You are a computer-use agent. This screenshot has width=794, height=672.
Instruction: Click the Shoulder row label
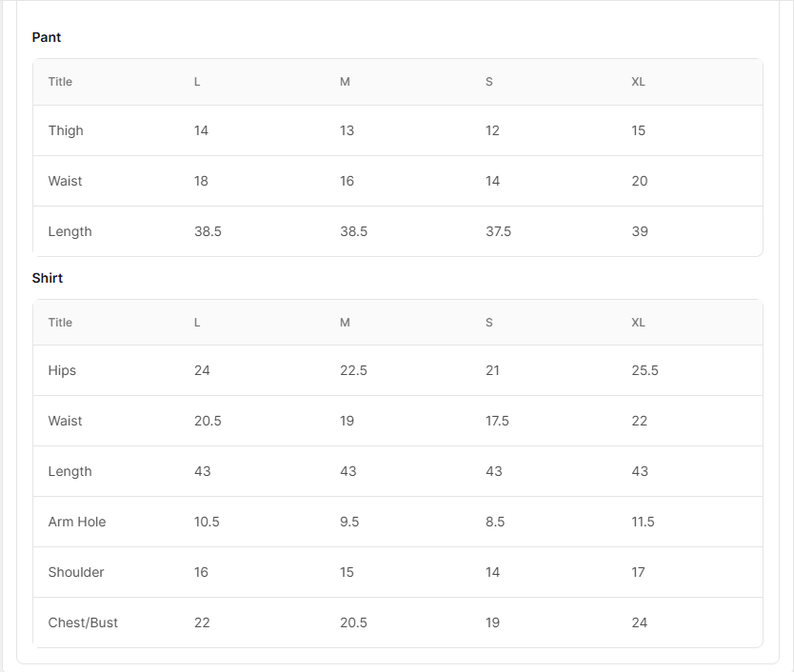[x=76, y=572]
